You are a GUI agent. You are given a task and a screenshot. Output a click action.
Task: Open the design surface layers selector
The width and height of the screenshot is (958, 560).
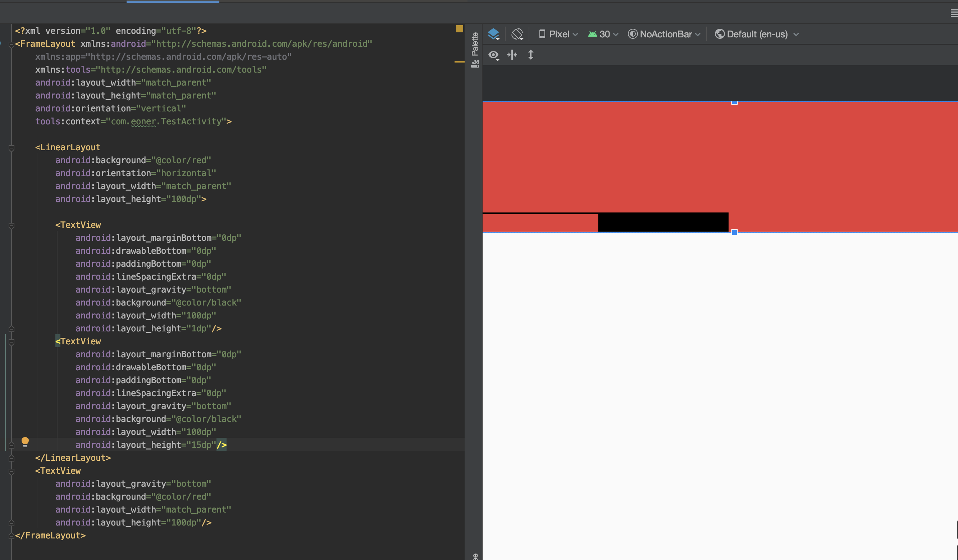(493, 34)
